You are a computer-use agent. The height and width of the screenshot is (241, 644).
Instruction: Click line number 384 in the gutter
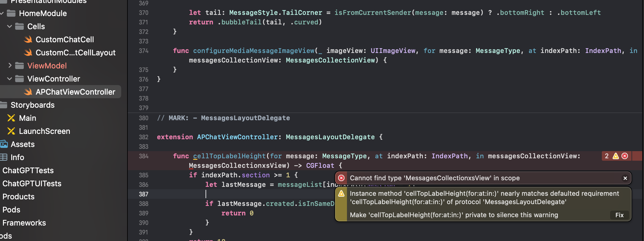(x=143, y=156)
